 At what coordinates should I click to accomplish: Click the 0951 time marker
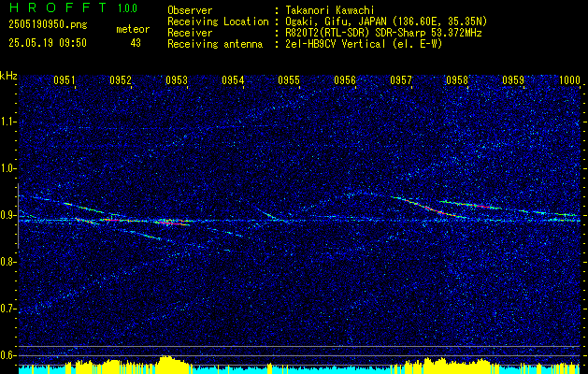pyautogui.click(x=65, y=80)
